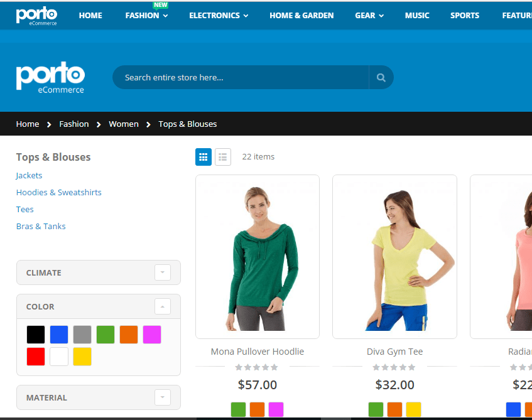Click the search entire store input field
Viewport: 532px width, 420px height.
point(239,77)
